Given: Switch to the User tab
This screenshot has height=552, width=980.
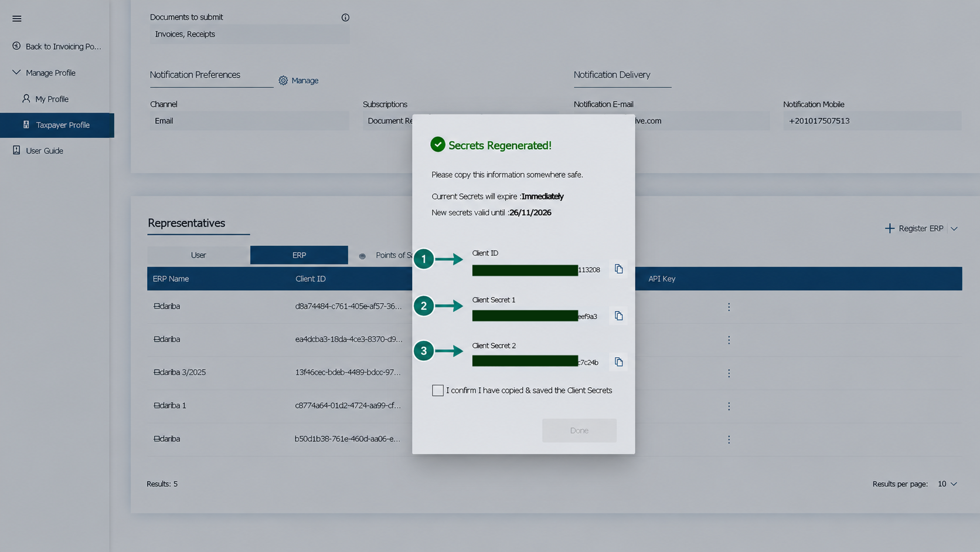Looking at the screenshot, I should click(198, 255).
